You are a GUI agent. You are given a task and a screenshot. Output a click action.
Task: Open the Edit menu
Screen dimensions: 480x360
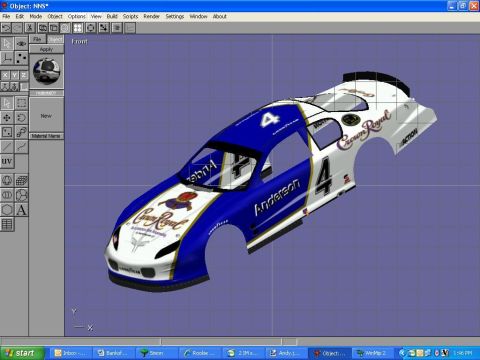pyautogui.click(x=20, y=16)
